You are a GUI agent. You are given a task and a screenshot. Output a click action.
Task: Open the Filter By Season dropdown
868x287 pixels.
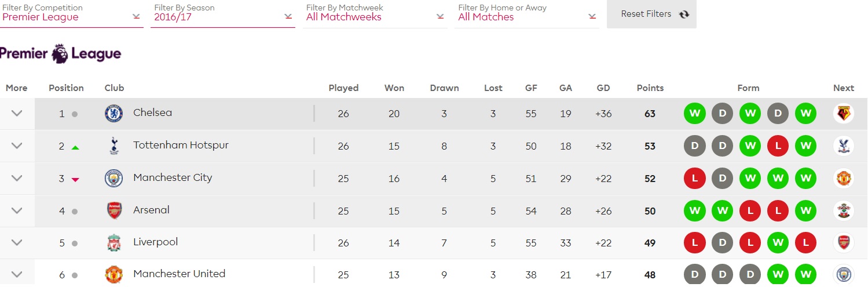point(223,14)
